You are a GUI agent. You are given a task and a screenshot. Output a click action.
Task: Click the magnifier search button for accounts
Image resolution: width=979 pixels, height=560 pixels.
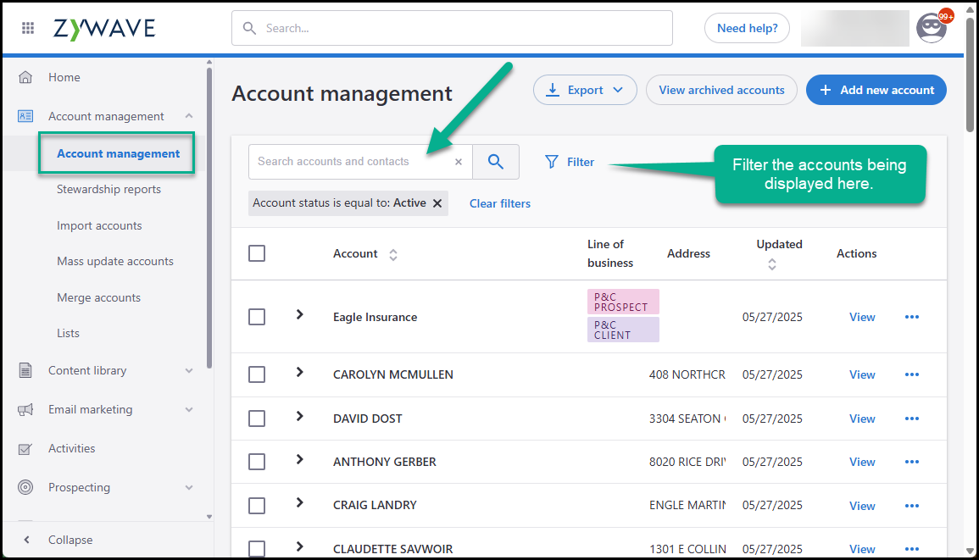coord(496,162)
